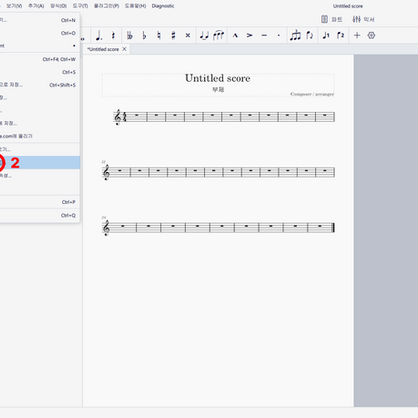Viewport: 418px width, 418px height.
Task: Apply the double-sharp accidental
Action: (x=188, y=35)
